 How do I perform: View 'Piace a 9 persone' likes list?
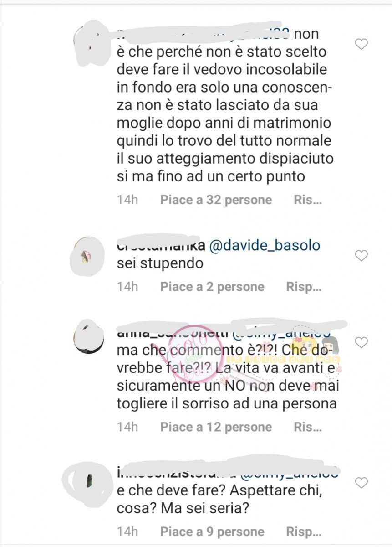point(212,532)
